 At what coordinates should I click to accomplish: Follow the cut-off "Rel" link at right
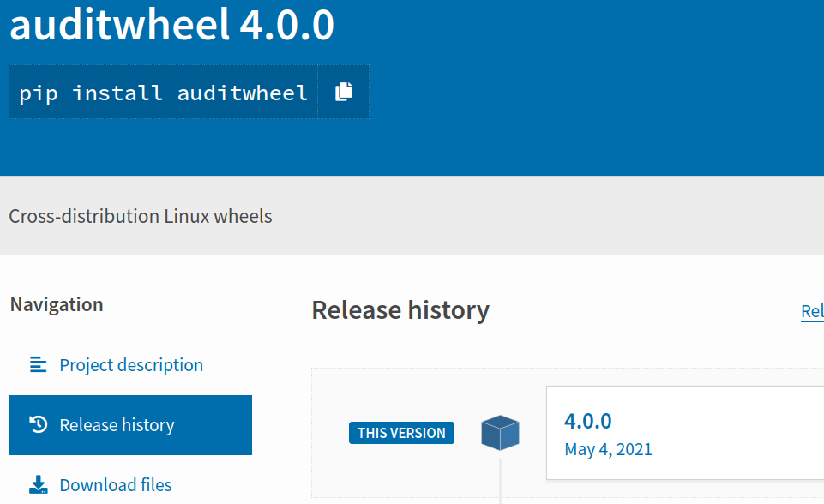(812, 311)
